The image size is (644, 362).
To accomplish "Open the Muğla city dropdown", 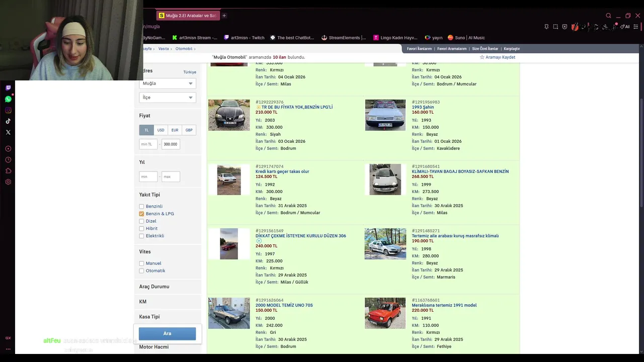I will pos(168,83).
